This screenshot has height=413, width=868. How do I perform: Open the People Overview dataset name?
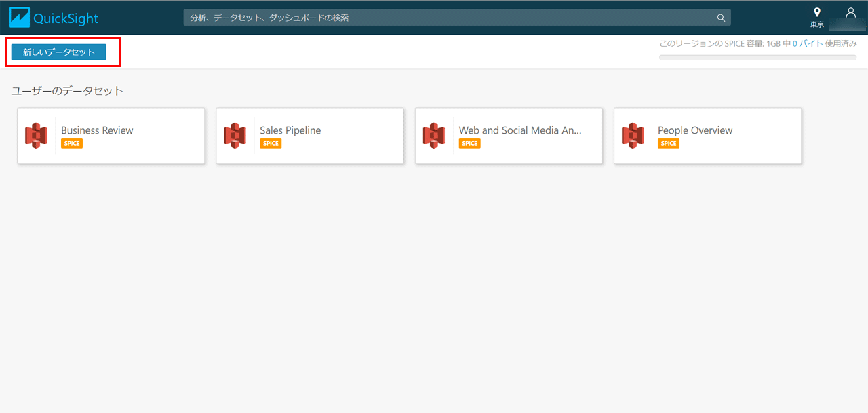coord(695,130)
